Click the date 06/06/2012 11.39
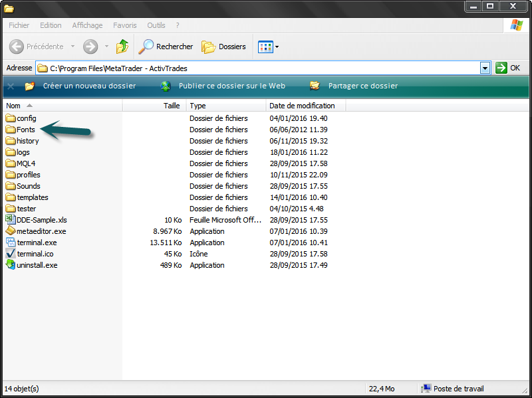 coord(299,130)
